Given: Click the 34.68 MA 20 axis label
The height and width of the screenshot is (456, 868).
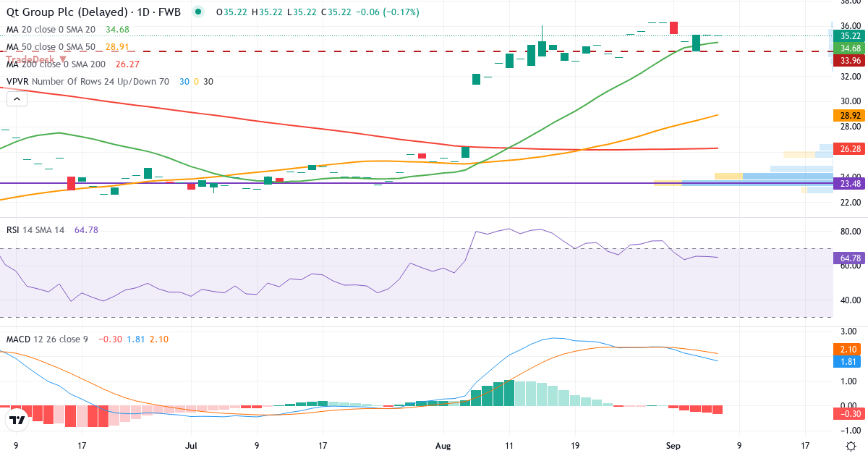Looking at the screenshot, I should point(850,48).
